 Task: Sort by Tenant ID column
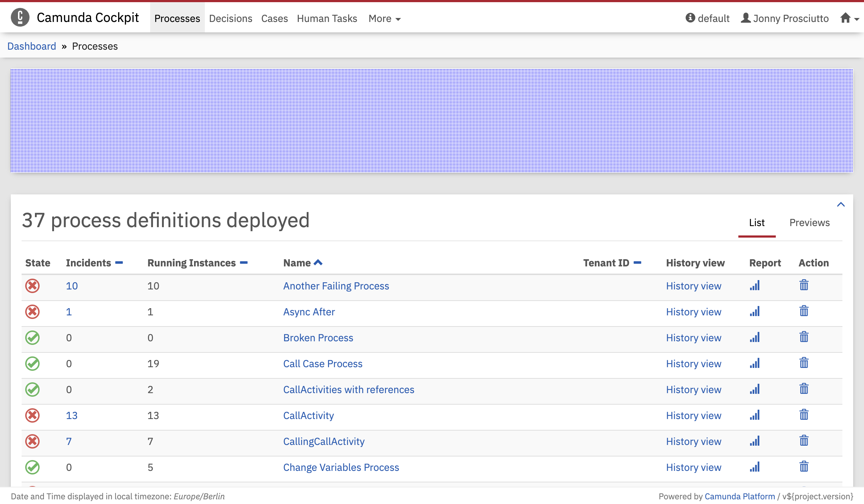coord(612,263)
